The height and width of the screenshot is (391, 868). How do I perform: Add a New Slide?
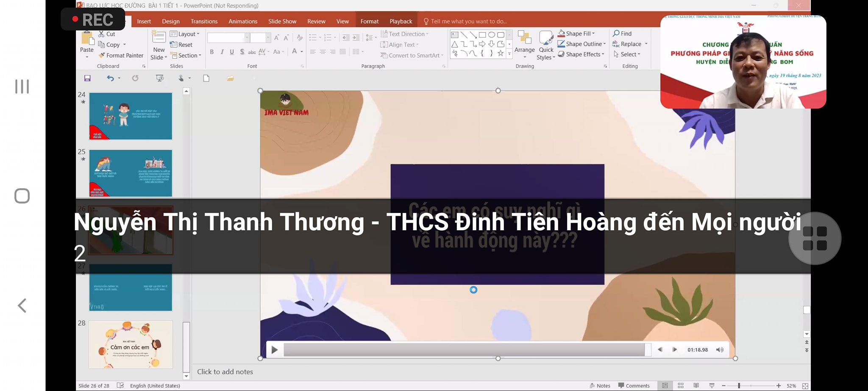159,45
